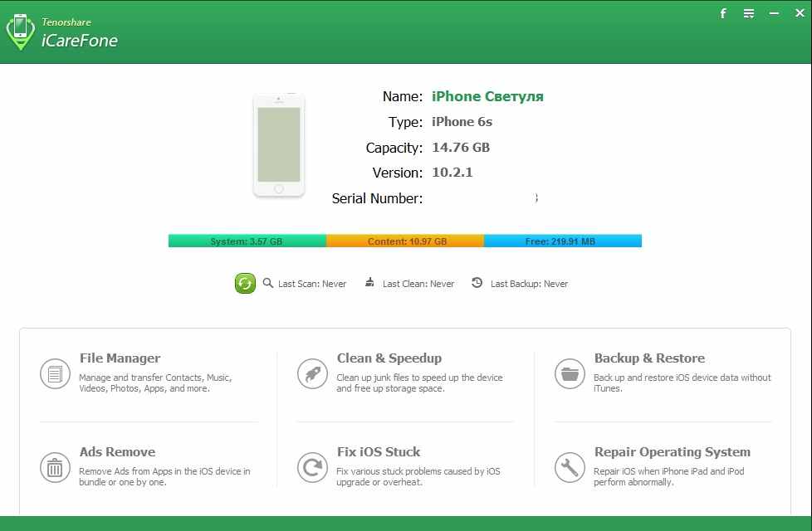Close the iCareFone window
The height and width of the screenshot is (531, 812).
(x=800, y=13)
